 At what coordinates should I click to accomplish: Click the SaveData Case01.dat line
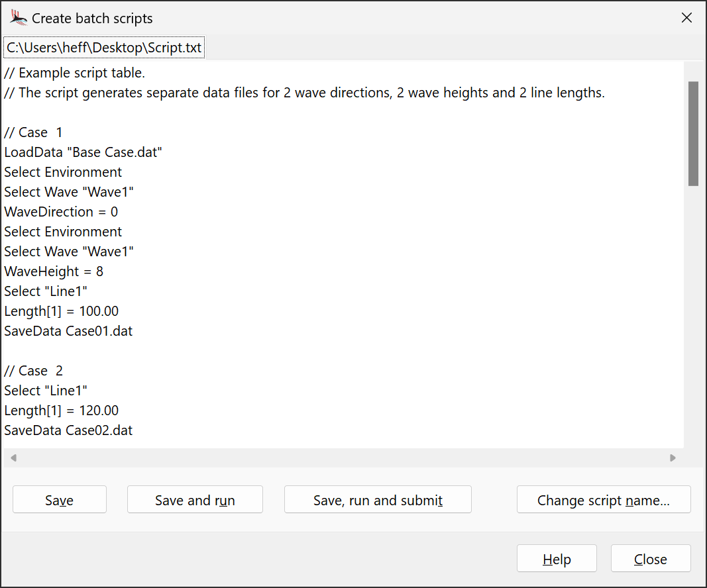68,331
